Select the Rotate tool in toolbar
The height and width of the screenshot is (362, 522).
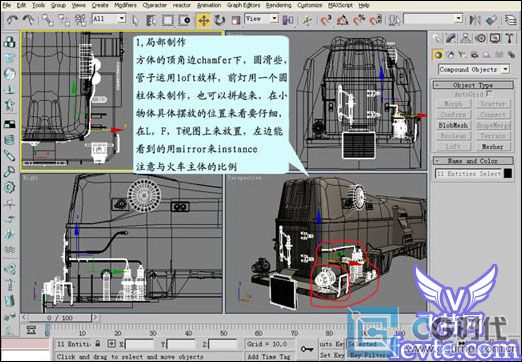[220, 21]
